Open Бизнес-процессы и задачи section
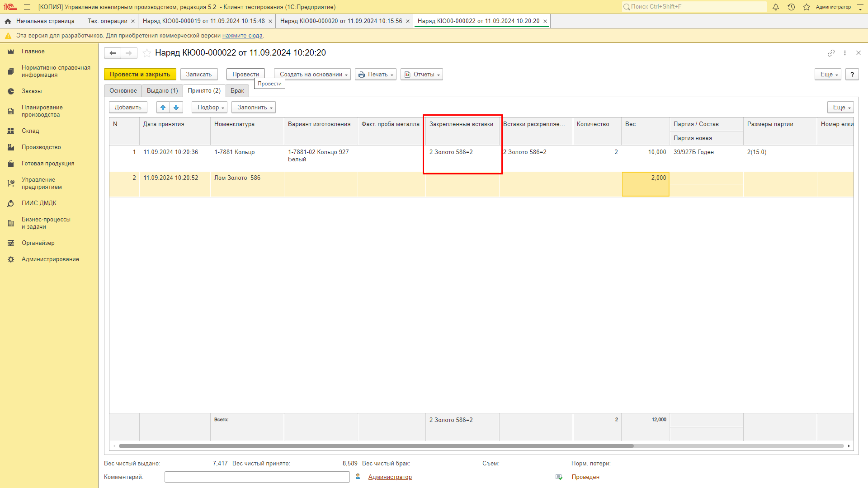The image size is (868, 488). 46,223
